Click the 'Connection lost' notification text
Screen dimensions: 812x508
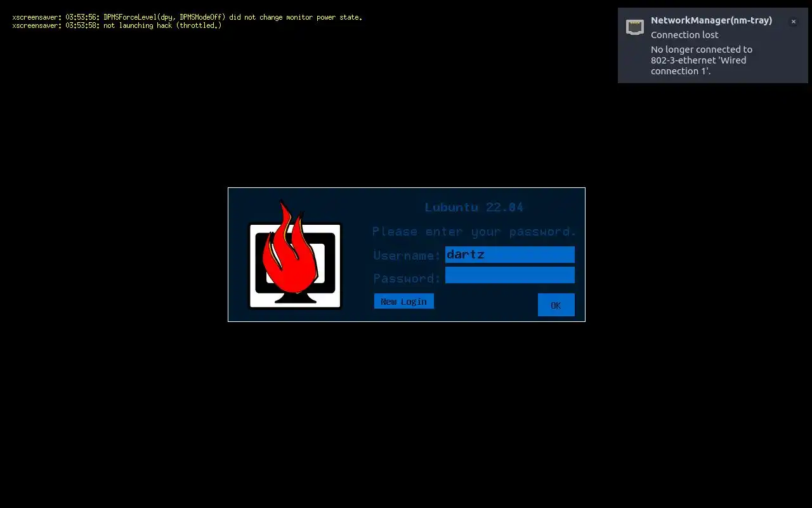(684, 35)
